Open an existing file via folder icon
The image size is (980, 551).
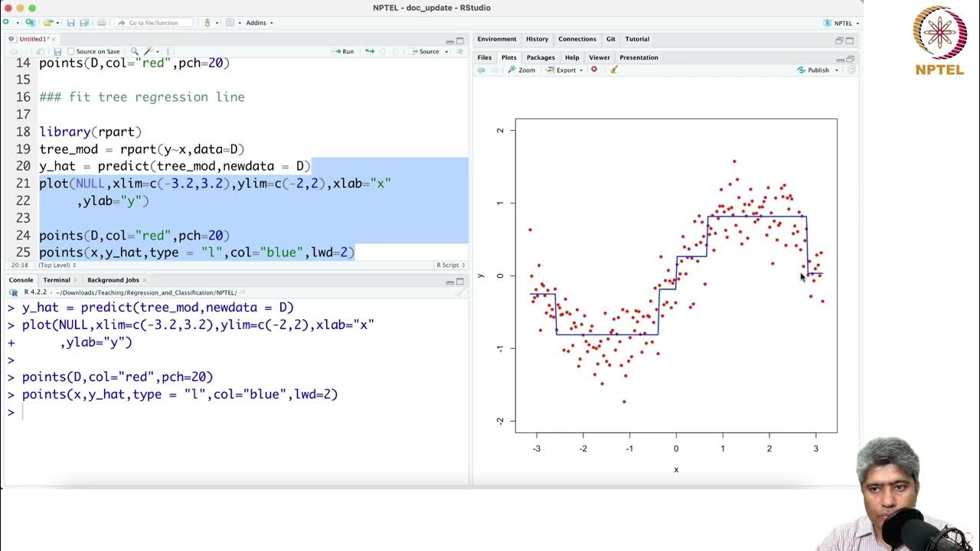point(48,23)
